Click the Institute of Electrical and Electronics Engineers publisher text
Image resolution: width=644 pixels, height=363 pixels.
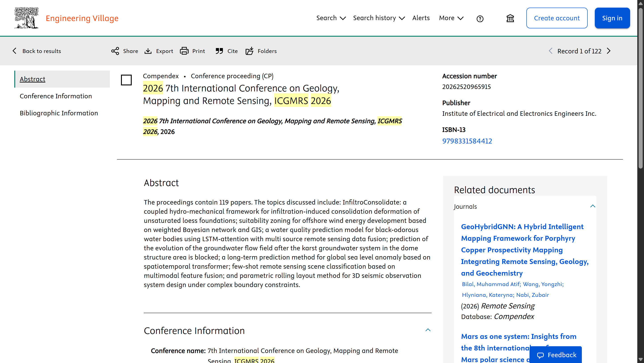pyautogui.click(x=519, y=113)
